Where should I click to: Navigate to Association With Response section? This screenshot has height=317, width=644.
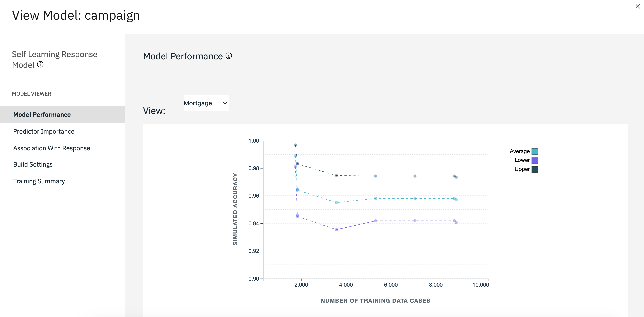(52, 148)
